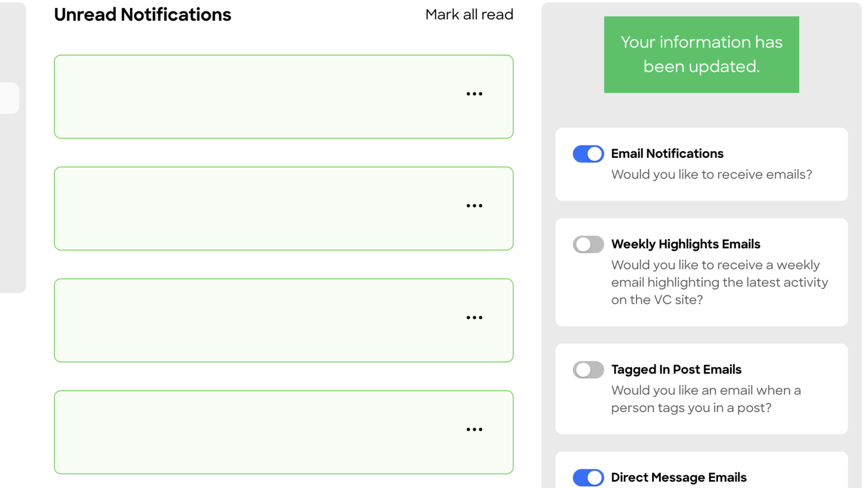This screenshot has width=868, height=488.
Task: Open three-dot menu on fourth unread notification
Action: (x=474, y=429)
